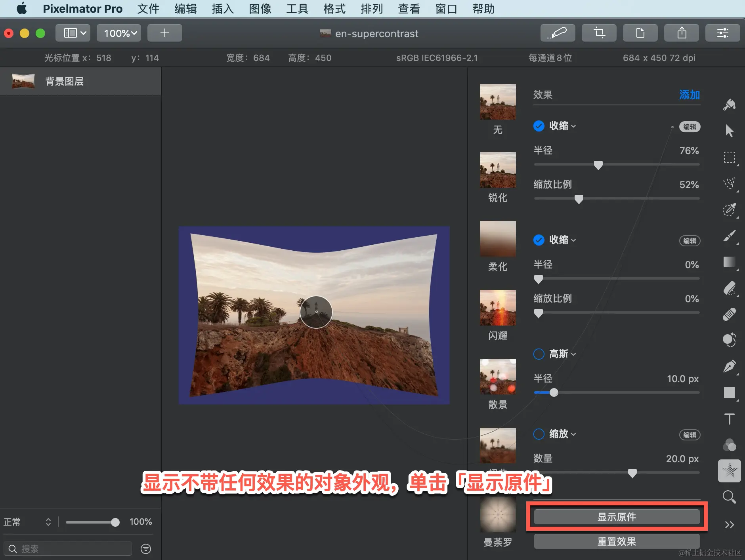
Task: Choose the Rectangular Selection tool
Action: [x=729, y=157]
